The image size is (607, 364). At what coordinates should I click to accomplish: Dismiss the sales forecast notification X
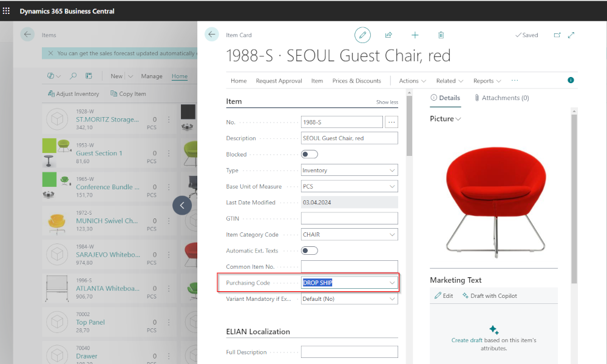[x=51, y=53]
